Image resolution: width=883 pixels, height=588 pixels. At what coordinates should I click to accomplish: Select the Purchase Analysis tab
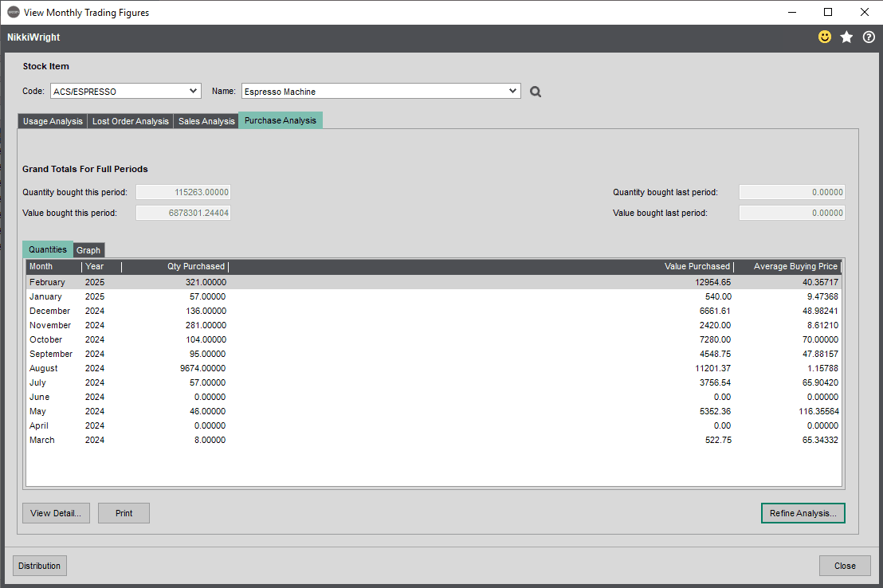pyautogui.click(x=281, y=120)
